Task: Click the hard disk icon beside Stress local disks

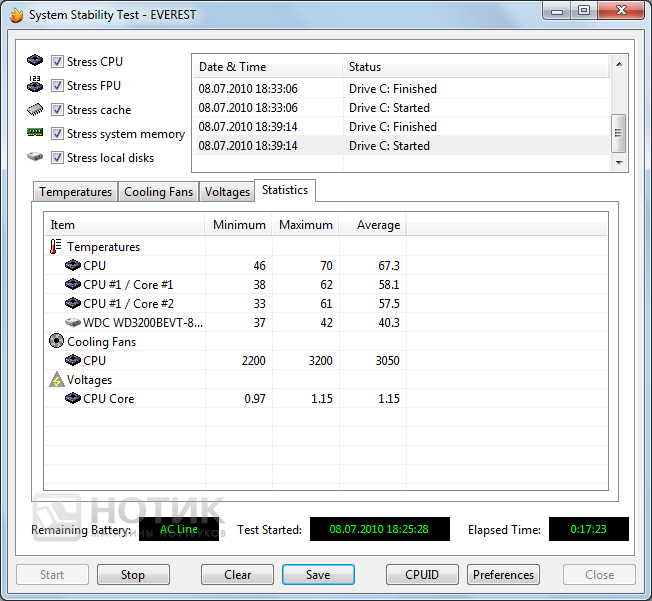Action: coord(35,157)
